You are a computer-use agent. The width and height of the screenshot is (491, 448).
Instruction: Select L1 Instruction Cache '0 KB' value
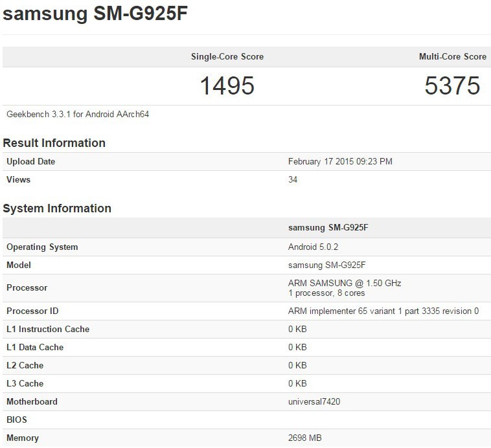tap(297, 330)
